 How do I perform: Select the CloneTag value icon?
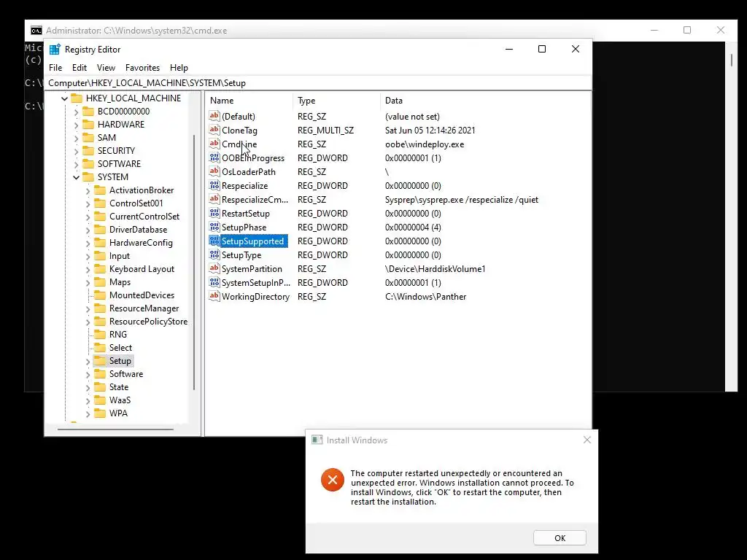pyautogui.click(x=214, y=130)
